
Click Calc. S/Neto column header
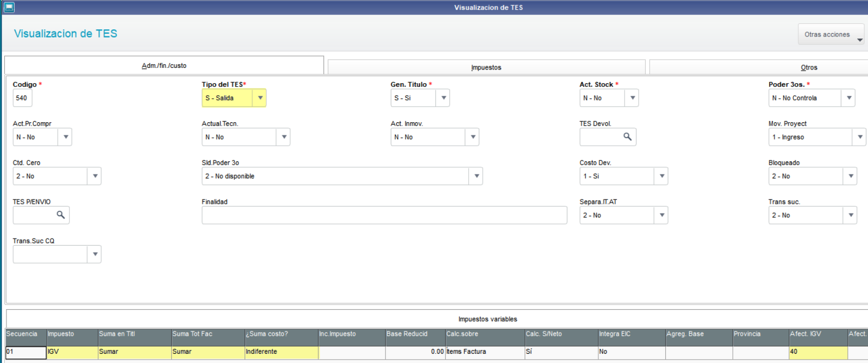coord(561,337)
